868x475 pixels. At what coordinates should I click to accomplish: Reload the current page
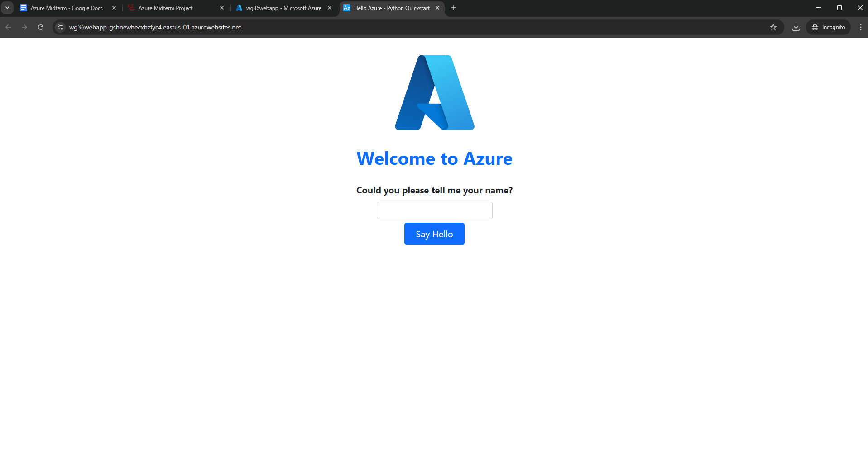41,27
